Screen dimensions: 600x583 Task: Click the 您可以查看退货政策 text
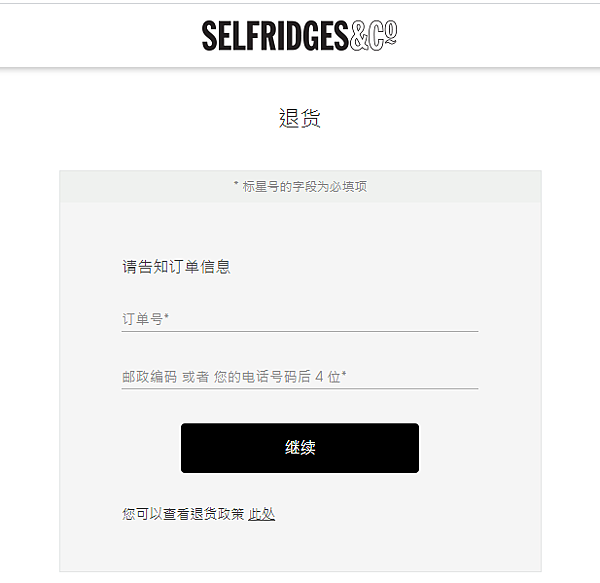point(183,514)
